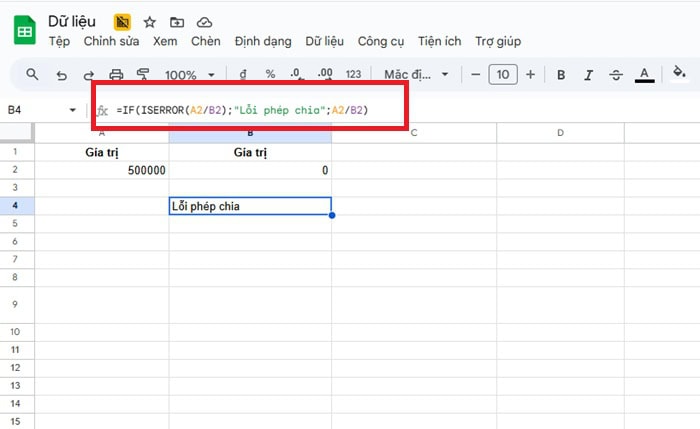Open the search the menus tool
700x429 pixels.
pos(32,74)
